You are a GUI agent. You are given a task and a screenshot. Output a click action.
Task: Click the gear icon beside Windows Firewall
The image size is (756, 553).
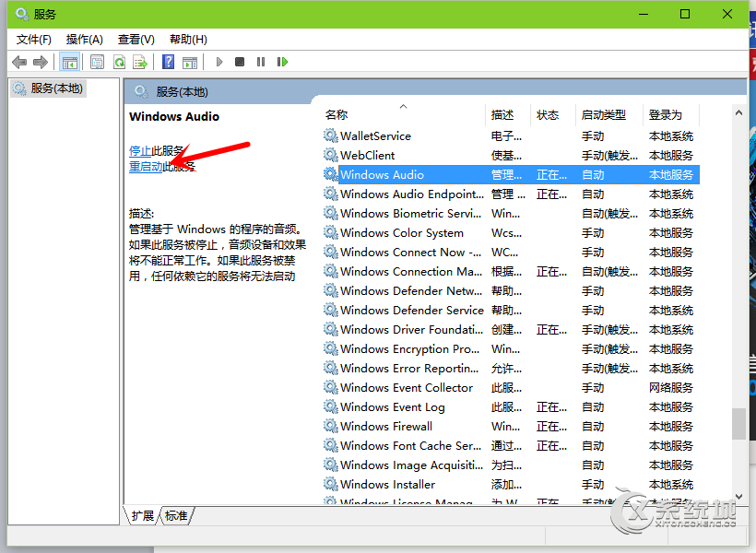(x=330, y=426)
